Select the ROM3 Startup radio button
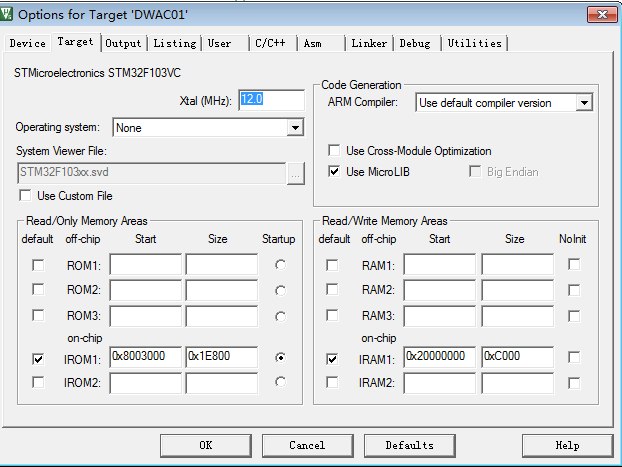622x467 pixels. (x=280, y=317)
